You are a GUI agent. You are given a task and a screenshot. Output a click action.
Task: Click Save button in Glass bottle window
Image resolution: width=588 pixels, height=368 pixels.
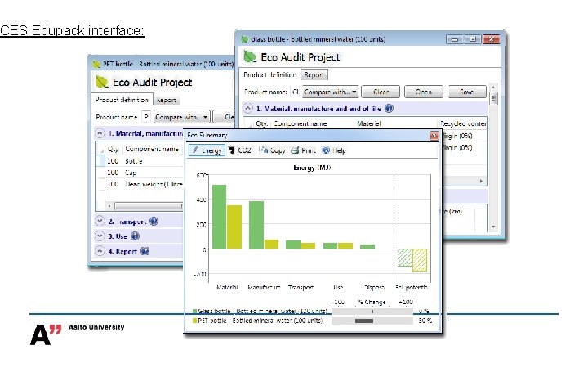[x=467, y=92]
